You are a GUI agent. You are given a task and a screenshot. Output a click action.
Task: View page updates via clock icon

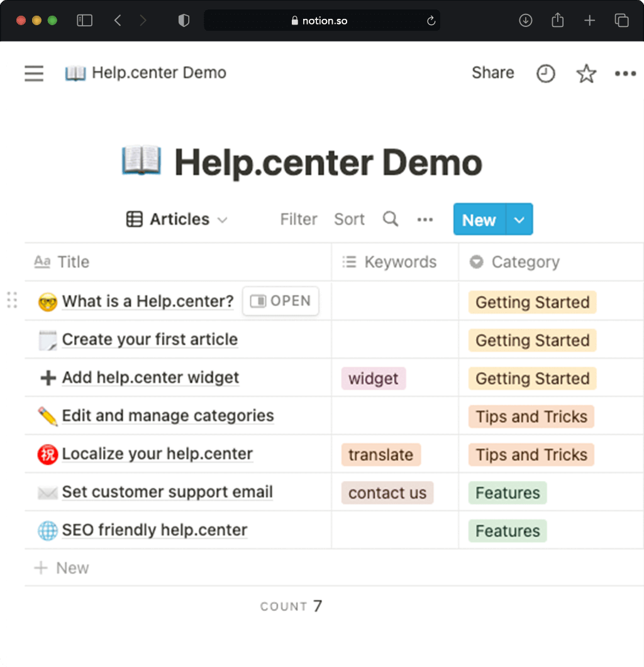tap(545, 74)
